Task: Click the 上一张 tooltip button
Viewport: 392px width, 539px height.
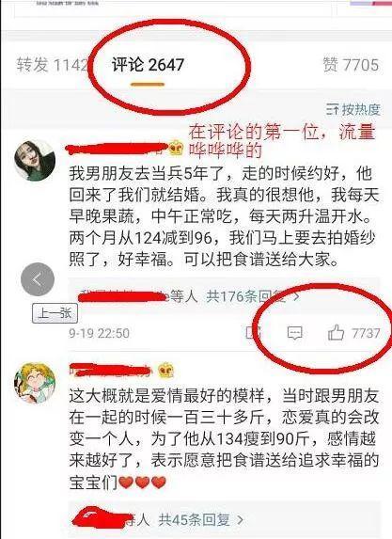Action: pos(55,313)
